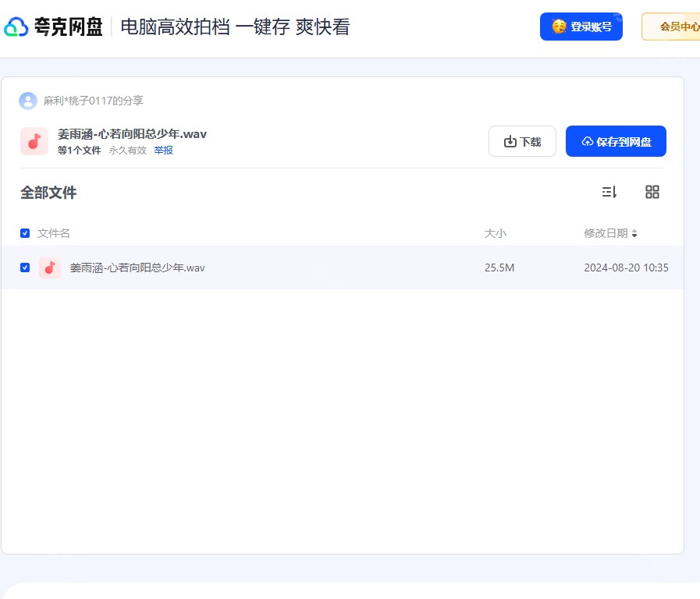Uncheck the checkbox for 姜雨涵-心若向阳总少年.wav
This screenshot has height=599, width=700.
pyautogui.click(x=25, y=268)
